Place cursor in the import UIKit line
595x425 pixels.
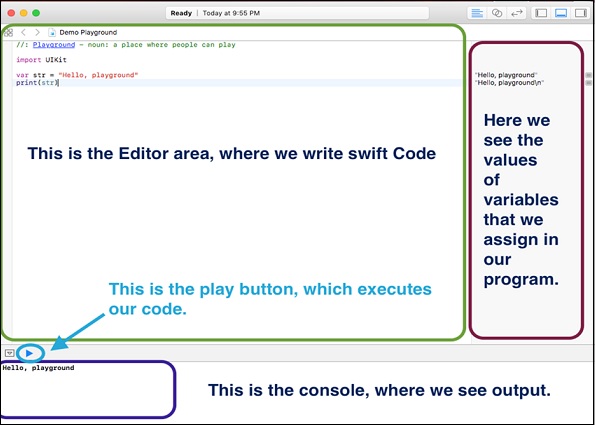coord(41,60)
